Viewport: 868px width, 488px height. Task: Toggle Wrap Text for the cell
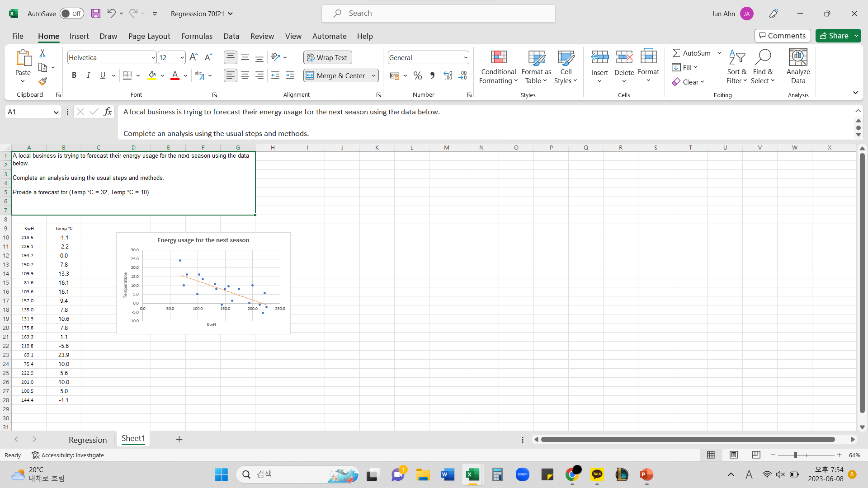(327, 57)
